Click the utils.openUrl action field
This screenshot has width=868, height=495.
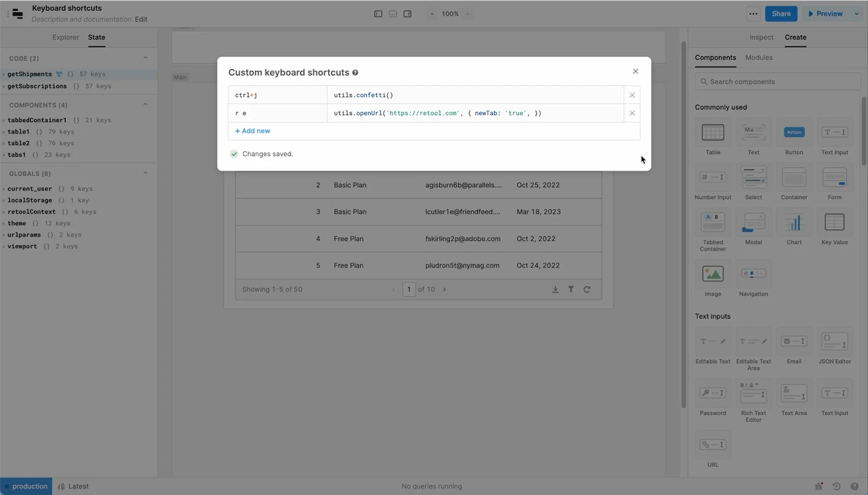tap(475, 113)
